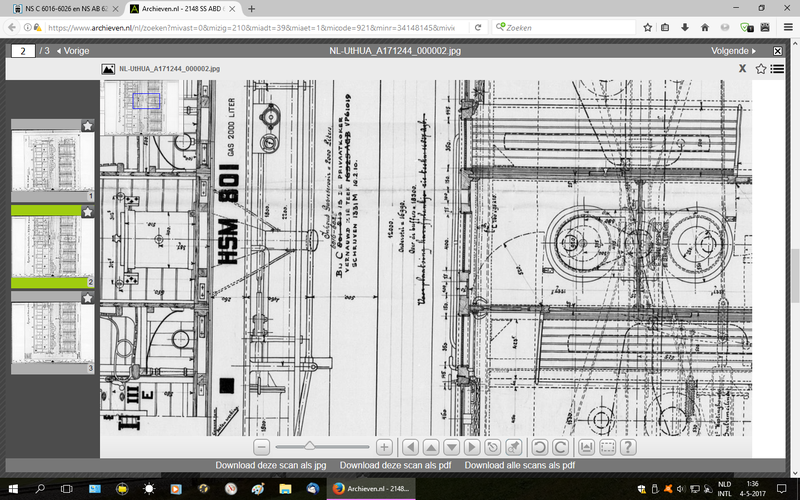Open a new browser tab
The height and width of the screenshot is (500, 800).
(251, 9)
